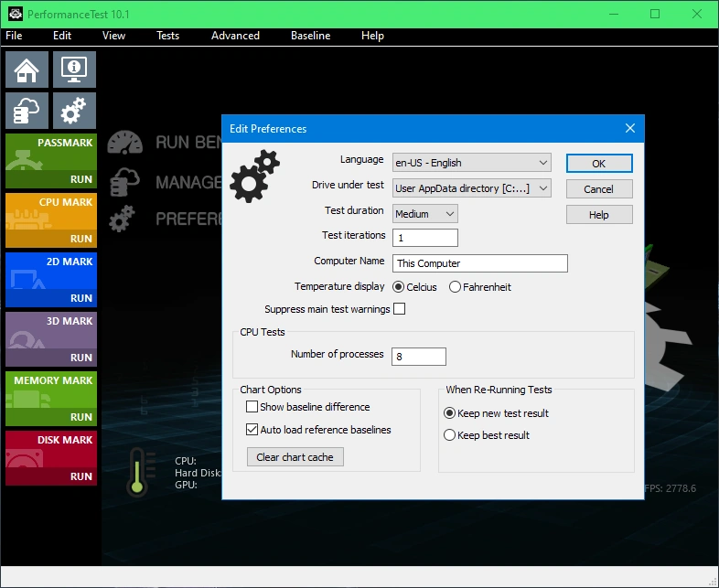
Task: Run the 2D Mark test tile
Action: point(51,280)
